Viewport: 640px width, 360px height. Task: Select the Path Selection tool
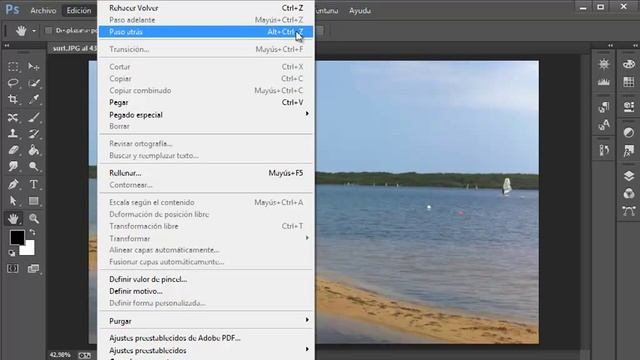point(13,200)
